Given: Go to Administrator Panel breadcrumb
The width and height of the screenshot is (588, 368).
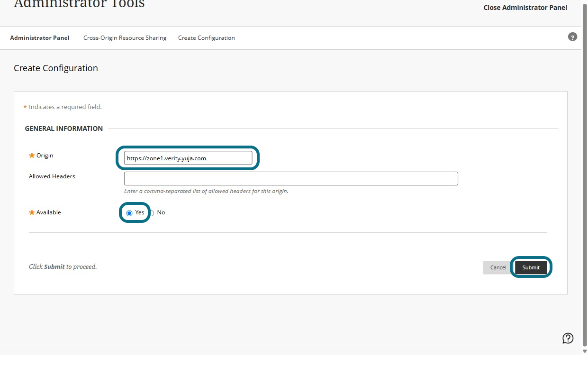Looking at the screenshot, I should [x=40, y=38].
